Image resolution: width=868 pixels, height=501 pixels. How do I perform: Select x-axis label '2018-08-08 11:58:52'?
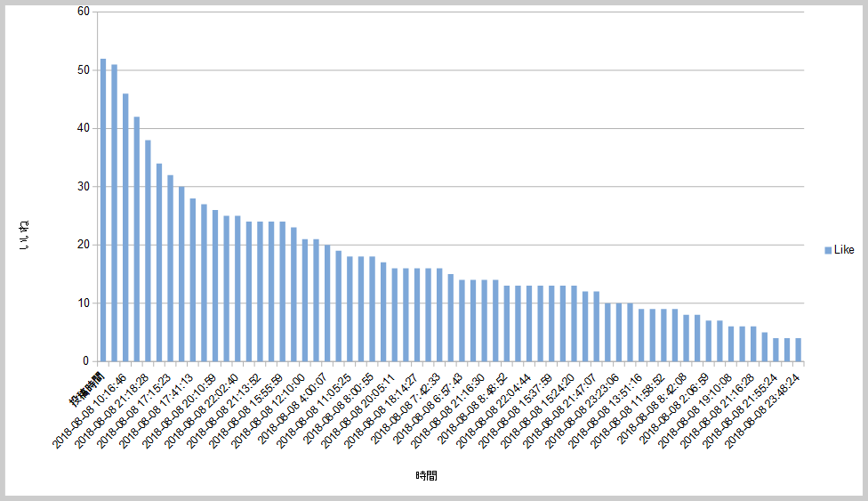point(627,410)
